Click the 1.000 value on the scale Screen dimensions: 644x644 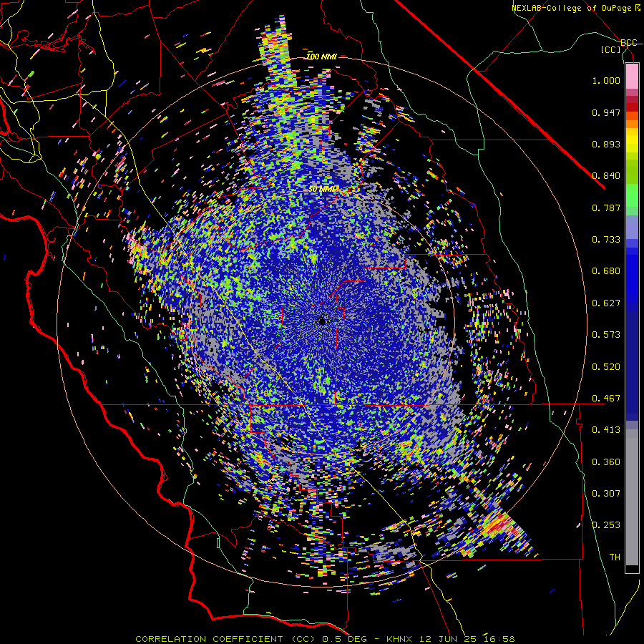coord(606,80)
